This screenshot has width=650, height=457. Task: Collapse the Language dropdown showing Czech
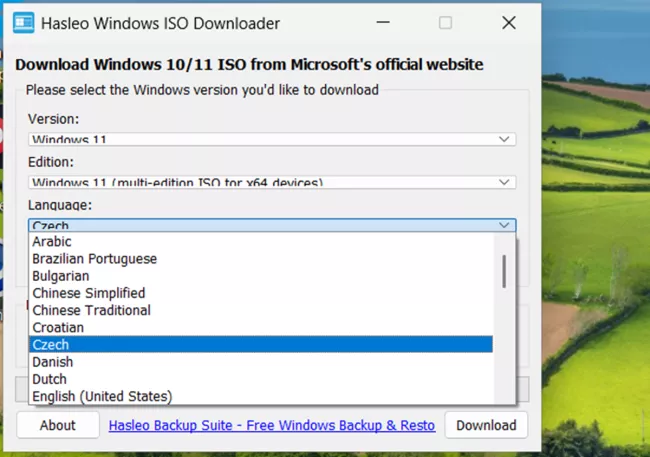[x=272, y=225]
